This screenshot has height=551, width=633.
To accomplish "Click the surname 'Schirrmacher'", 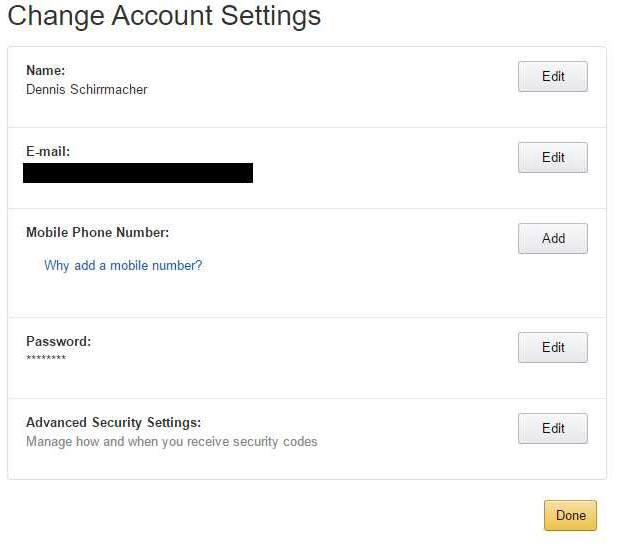I will 109,89.
